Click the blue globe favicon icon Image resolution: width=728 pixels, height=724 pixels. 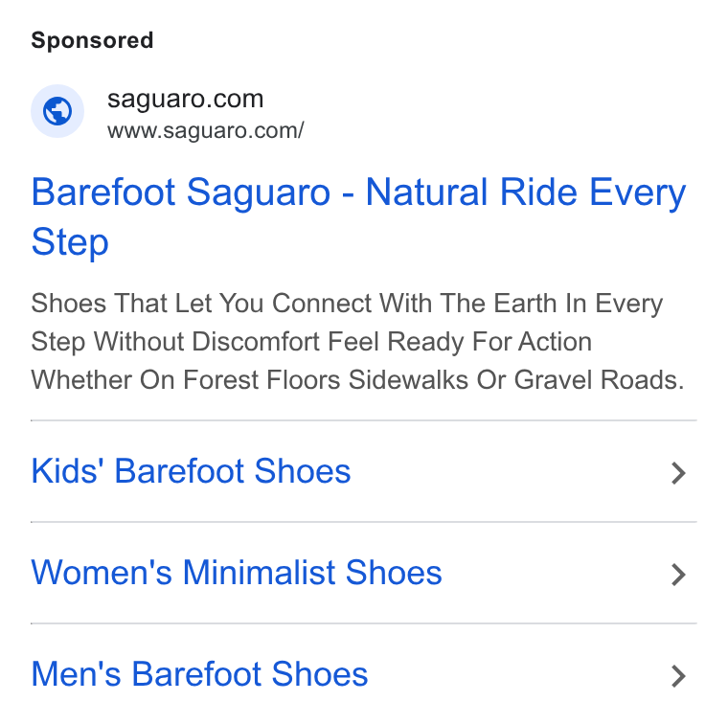[57, 111]
